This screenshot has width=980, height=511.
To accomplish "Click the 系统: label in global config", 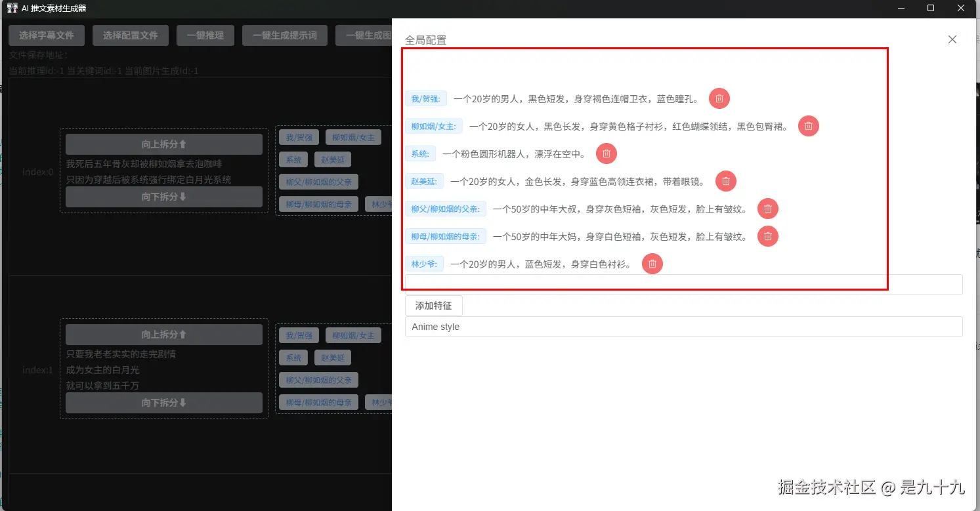I will pyautogui.click(x=420, y=153).
